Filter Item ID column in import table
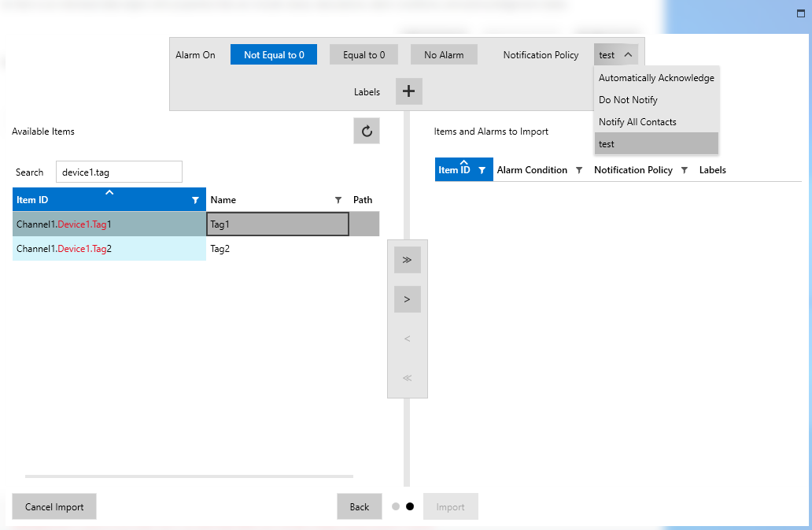The width and height of the screenshot is (812, 530). (x=482, y=170)
